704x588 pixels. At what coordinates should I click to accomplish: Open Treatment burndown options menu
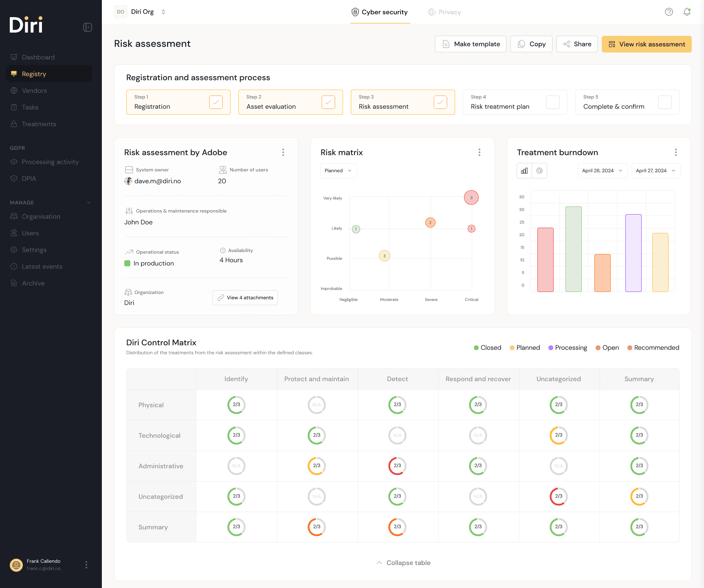point(675,152)
